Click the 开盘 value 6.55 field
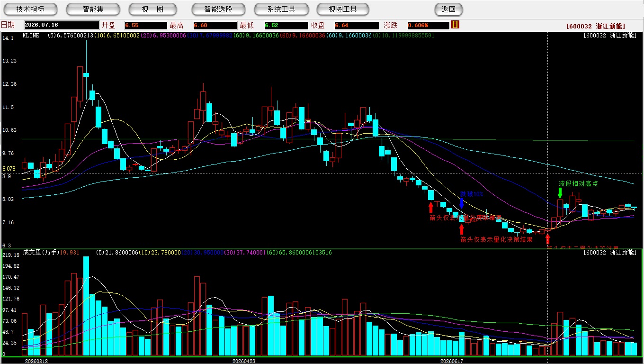644x364 pixels. click(x=146, y=25)
